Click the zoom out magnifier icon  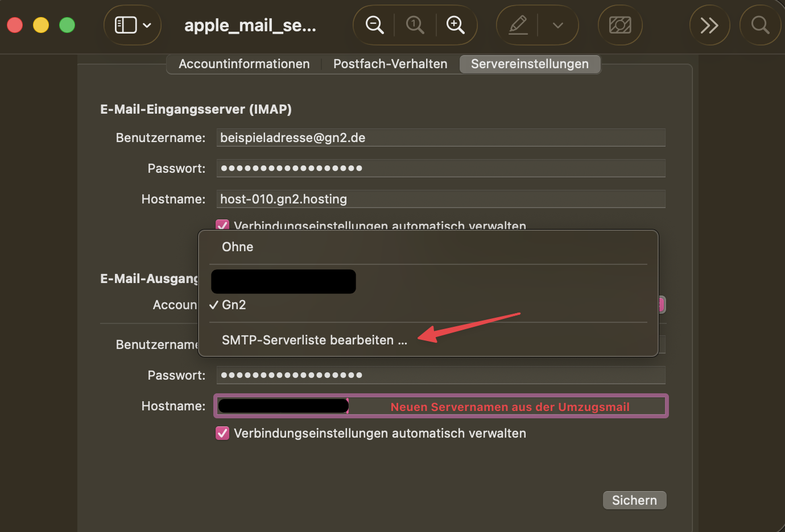374,25
